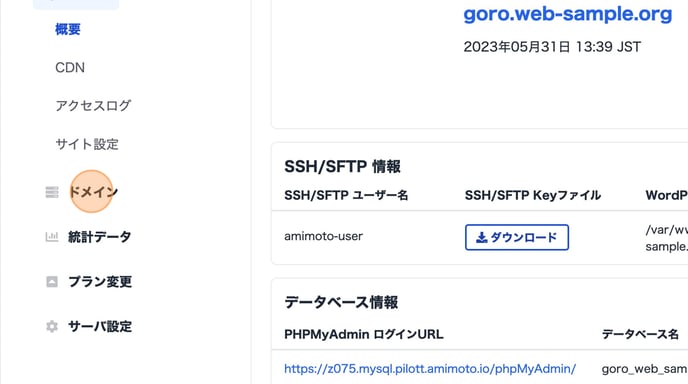Download the SSH/SFTP key file
This screenshot has width=688, height=384.
coord(517,237)
